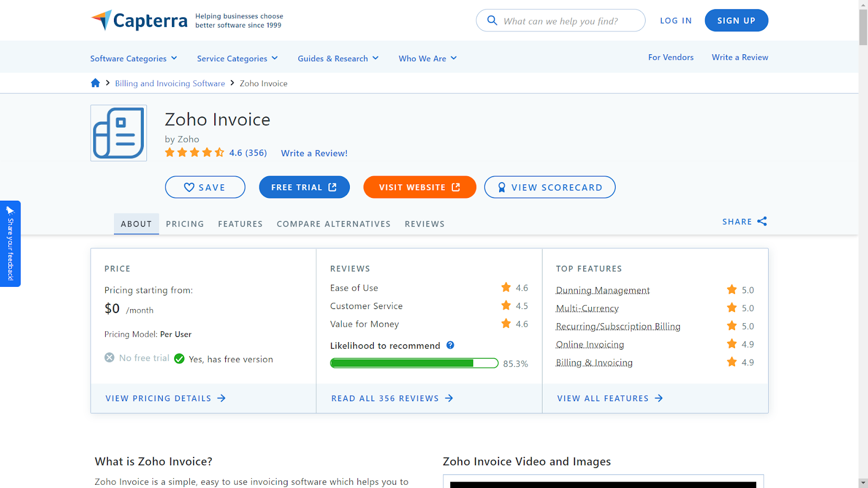This screenshot has width=868, height=488.
Task: Open the Who We Are dropdown
Action: (427, 59)
